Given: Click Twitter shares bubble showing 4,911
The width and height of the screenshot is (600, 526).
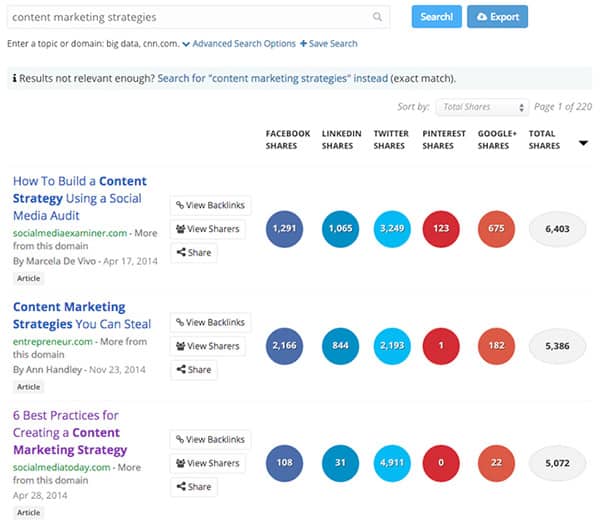Looking at the screenshot, I should click(393, 463).
